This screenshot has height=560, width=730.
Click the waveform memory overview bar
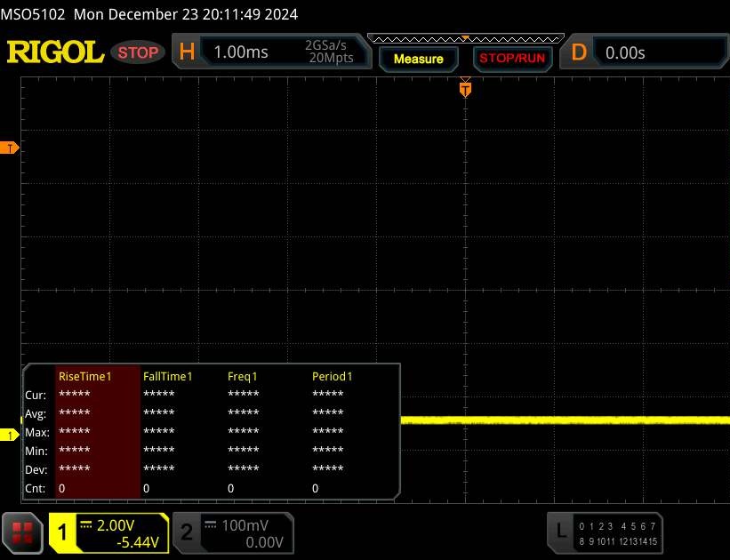(x=464, y=38)
